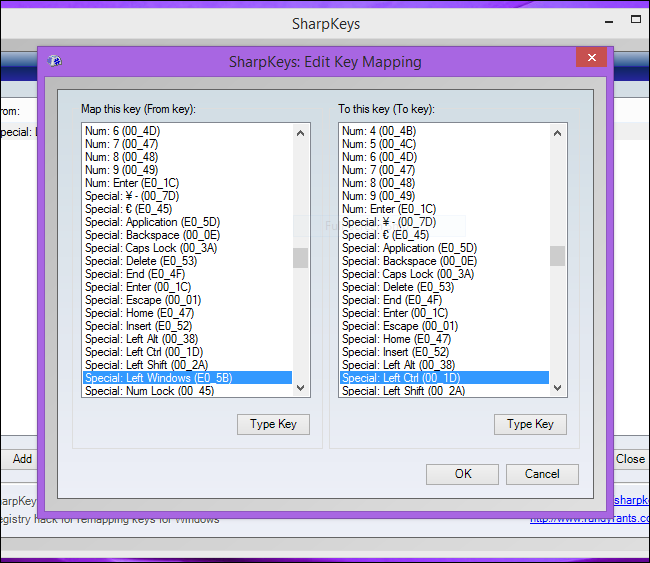The image size is (650, 563).
Task: Select From key Special: Home (E0_47)
Action: click(187, 313)
